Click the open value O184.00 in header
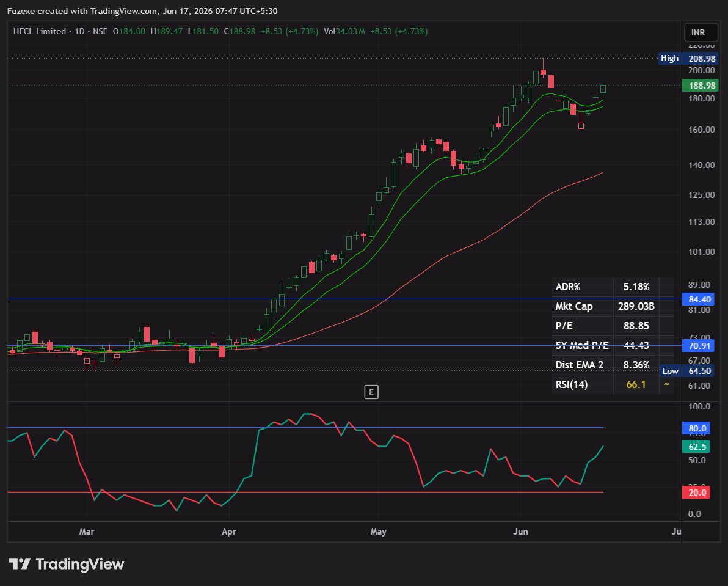 pos(129,31)
